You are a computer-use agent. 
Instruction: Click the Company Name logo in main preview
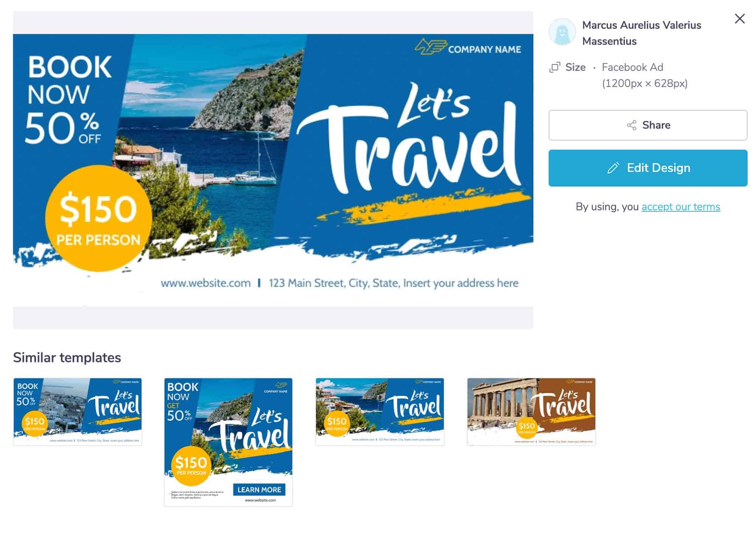coord(468,48)
